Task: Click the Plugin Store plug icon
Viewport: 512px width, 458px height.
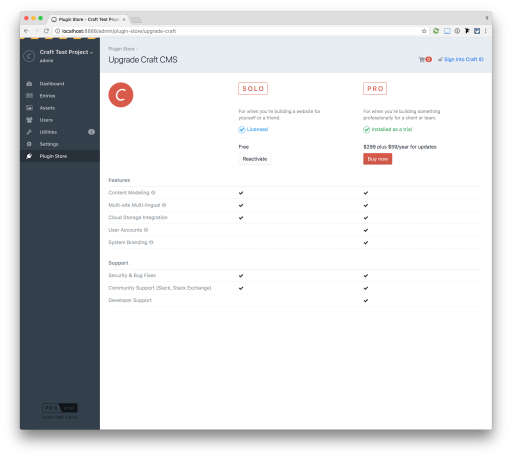Action: [x=29, y=156]
